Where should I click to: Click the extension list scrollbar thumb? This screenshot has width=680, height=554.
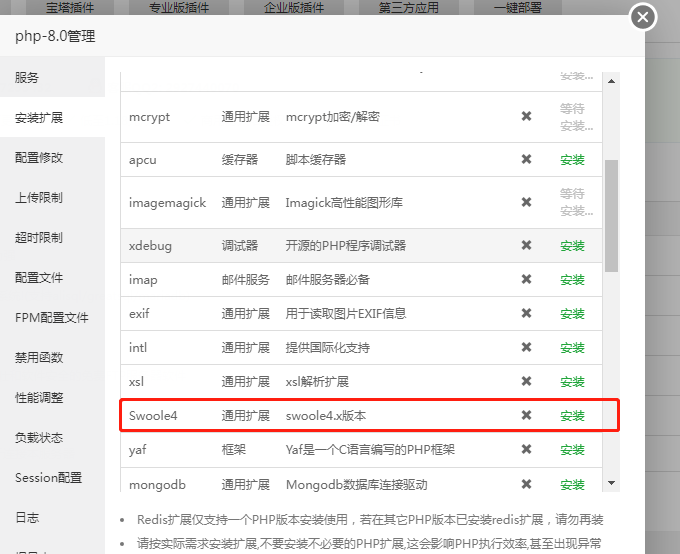(x=611, y=216)
